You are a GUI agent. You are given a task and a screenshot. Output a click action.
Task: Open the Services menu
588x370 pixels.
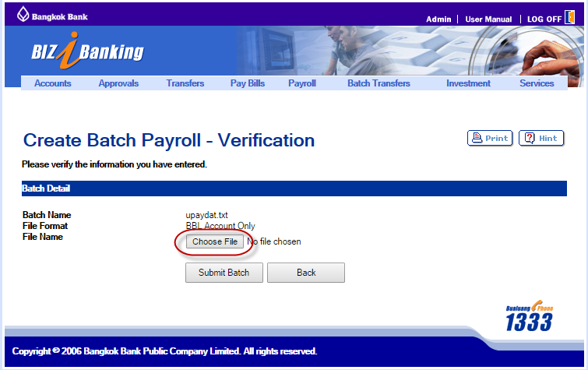point(537,83)
